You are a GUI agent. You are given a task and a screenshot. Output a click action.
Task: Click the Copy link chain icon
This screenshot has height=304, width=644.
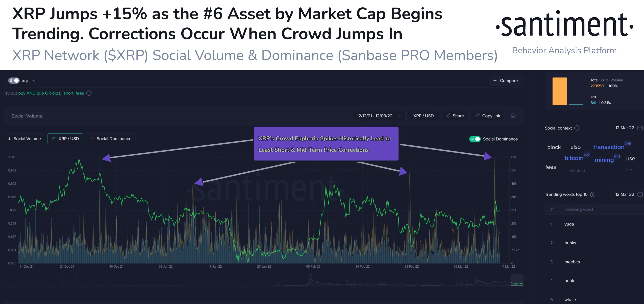[477, 116]
